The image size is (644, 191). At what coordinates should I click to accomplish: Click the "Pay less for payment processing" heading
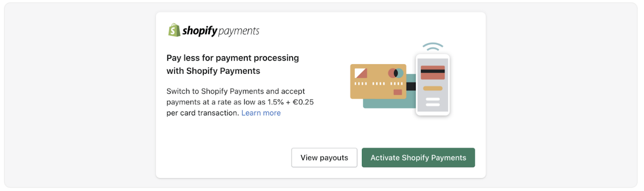(232, 58)
